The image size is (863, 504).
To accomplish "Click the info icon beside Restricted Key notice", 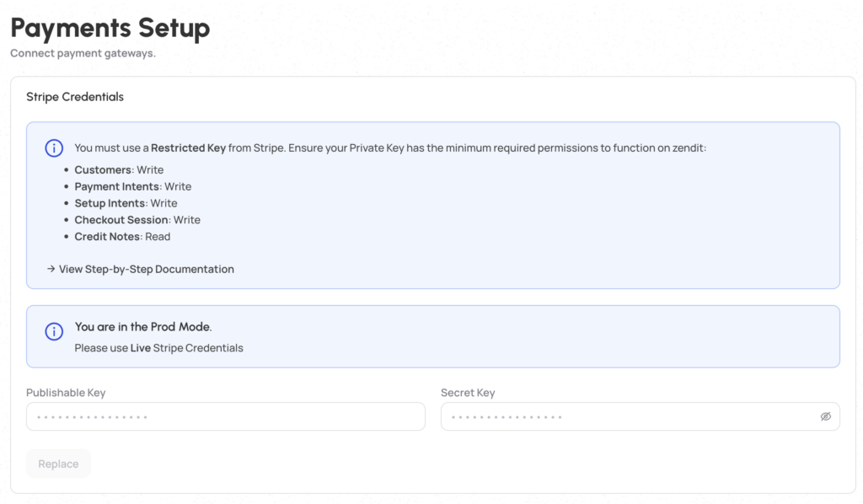I will point(54,148).
